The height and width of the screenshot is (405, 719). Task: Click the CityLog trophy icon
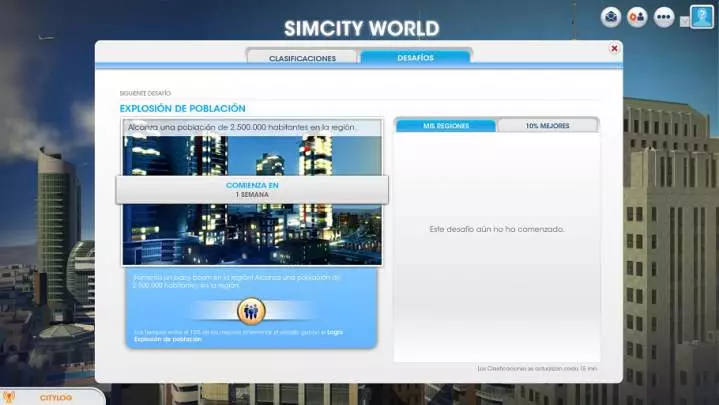(9, 397)
